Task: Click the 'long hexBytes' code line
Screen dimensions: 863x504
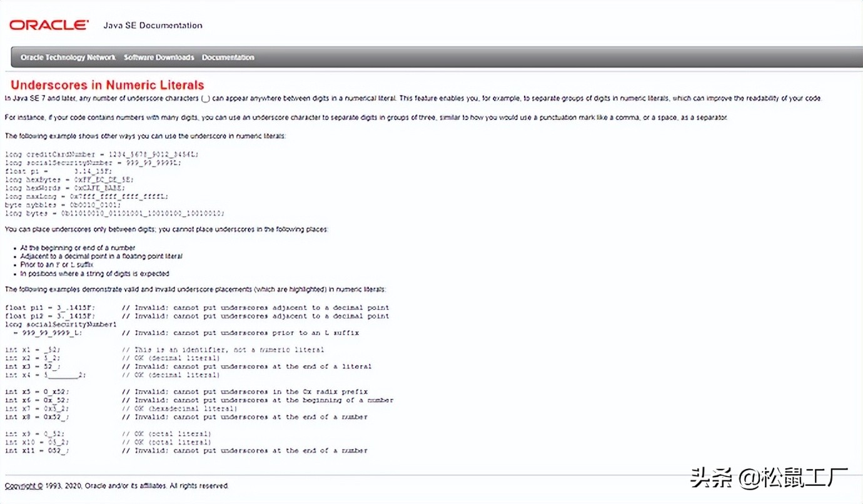Action: pos(69,179)
